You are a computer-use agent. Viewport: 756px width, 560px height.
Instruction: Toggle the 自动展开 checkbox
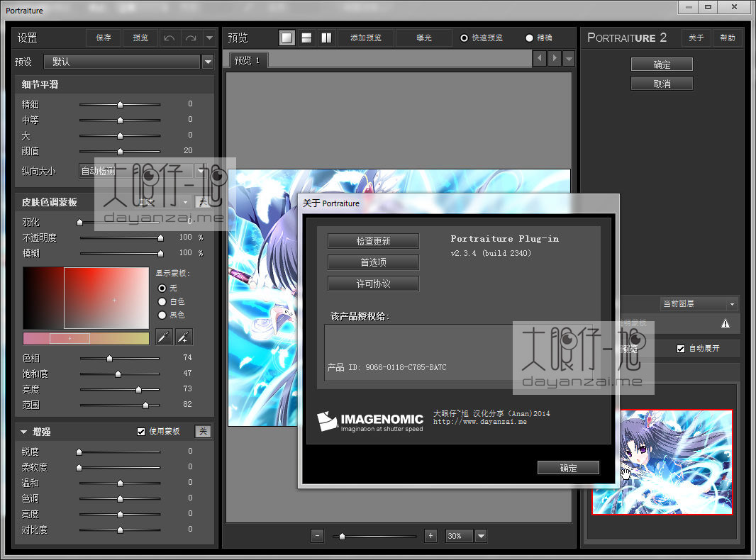pyautogui.click(x=681, y=349)
